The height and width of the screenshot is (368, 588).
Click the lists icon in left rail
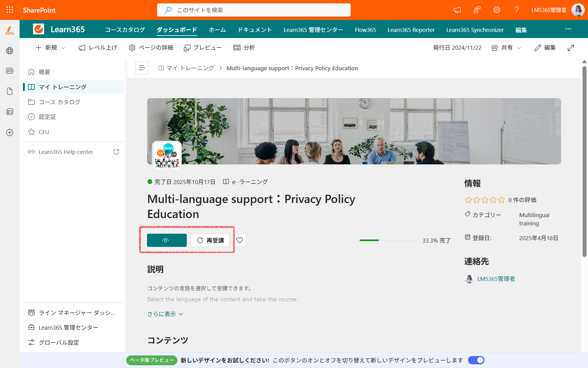(9, 112)
